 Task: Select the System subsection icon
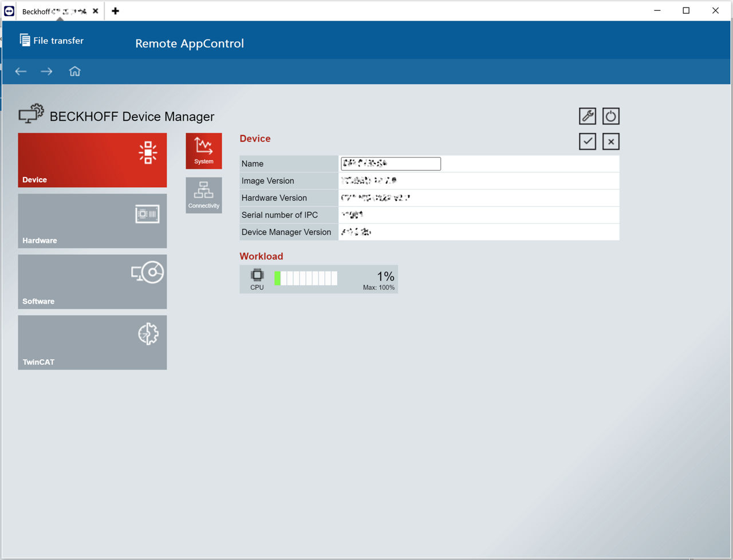[204, 151]
